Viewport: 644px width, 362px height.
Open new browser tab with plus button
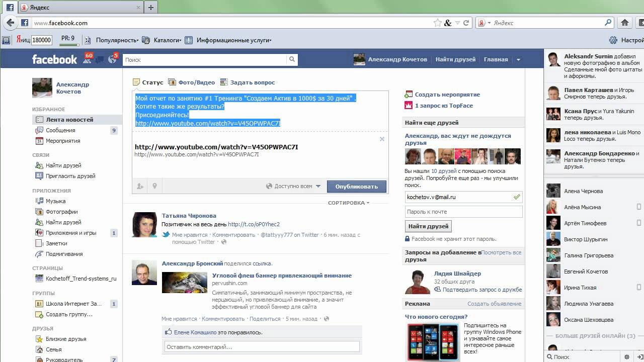[x=150, y=8]
